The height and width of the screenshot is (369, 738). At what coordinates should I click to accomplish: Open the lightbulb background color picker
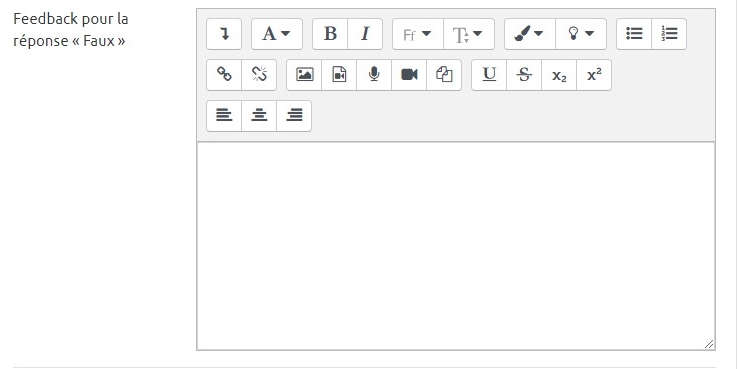581,34
